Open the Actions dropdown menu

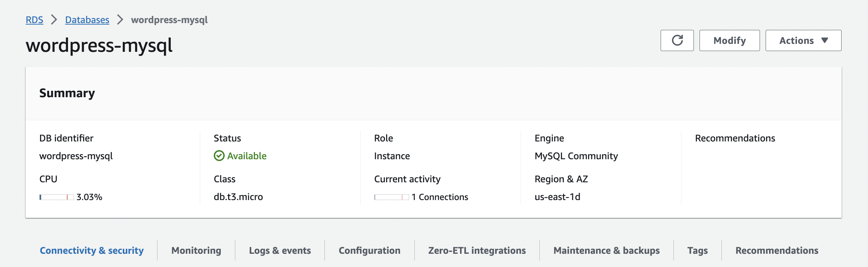[x=803, y=40]
